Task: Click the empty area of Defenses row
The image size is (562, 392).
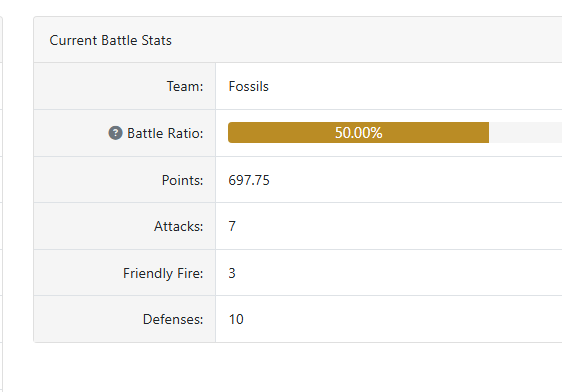Action: tap(403, 319)
